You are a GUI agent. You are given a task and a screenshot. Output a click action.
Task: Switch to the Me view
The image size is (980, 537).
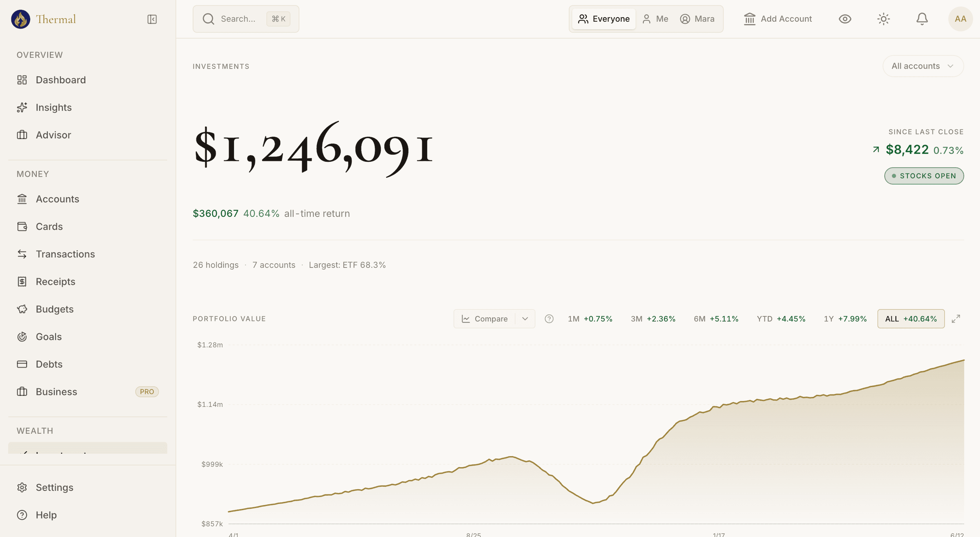click(655, 19)
